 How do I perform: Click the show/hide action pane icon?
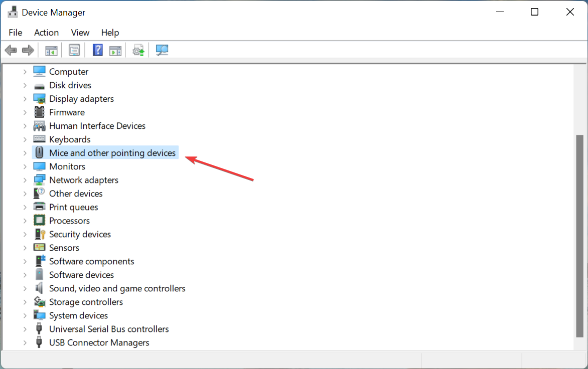(115, 50)
